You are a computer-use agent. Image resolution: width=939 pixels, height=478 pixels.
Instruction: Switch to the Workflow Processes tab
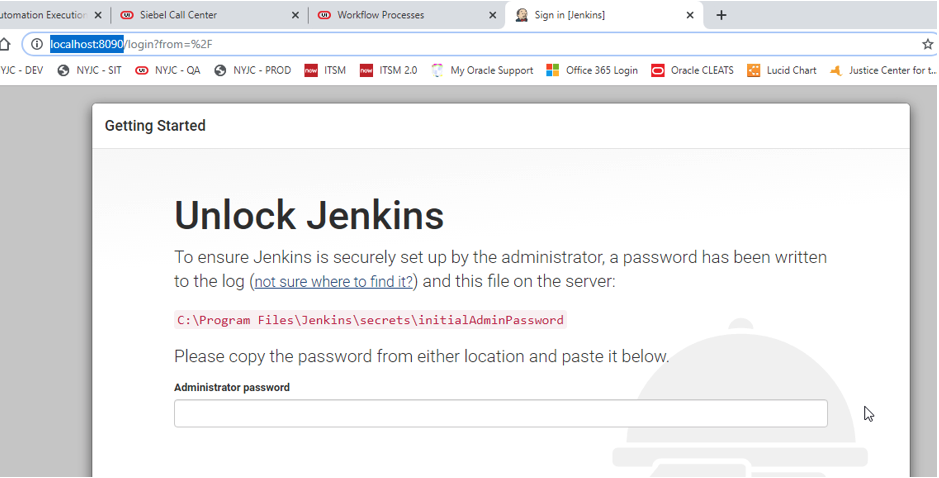click(407, 15)
